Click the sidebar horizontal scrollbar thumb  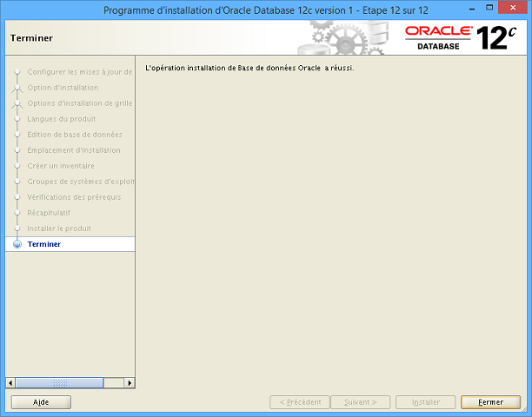click(59, 383)
